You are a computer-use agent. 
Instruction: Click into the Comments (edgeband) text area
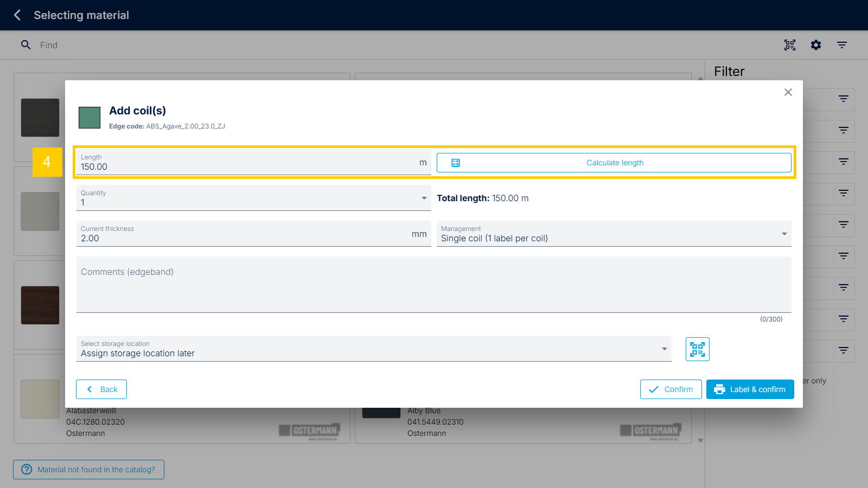click(434, 285)
